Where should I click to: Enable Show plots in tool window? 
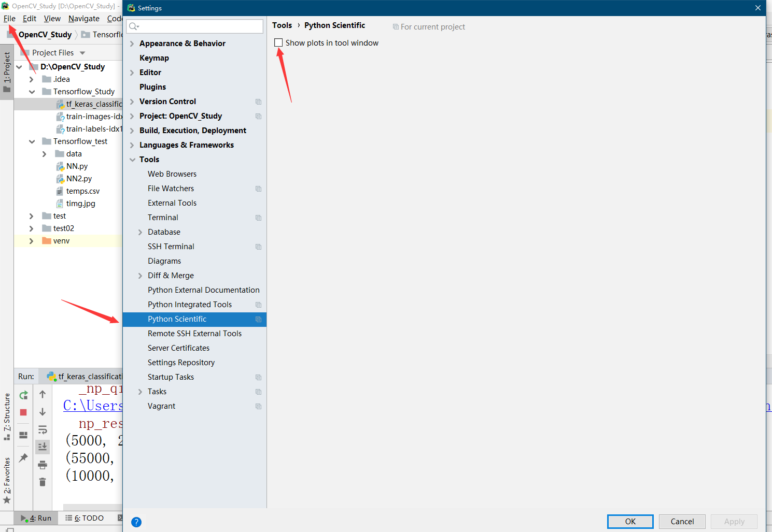278,42
